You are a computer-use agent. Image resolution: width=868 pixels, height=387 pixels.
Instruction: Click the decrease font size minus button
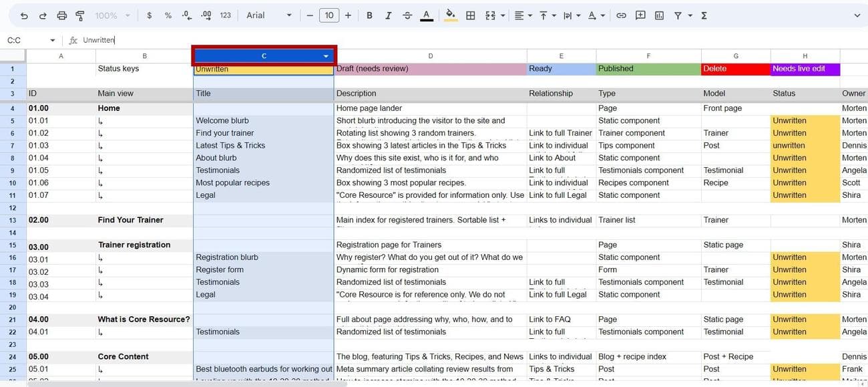pyautogui.click(x=310, y=15)
